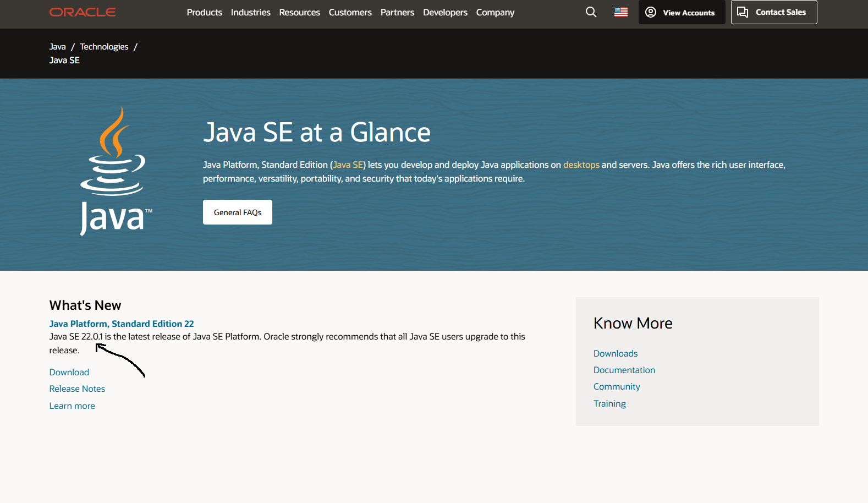Open the Java SE link in description
The image size is (868, 503).
point(348,165)
